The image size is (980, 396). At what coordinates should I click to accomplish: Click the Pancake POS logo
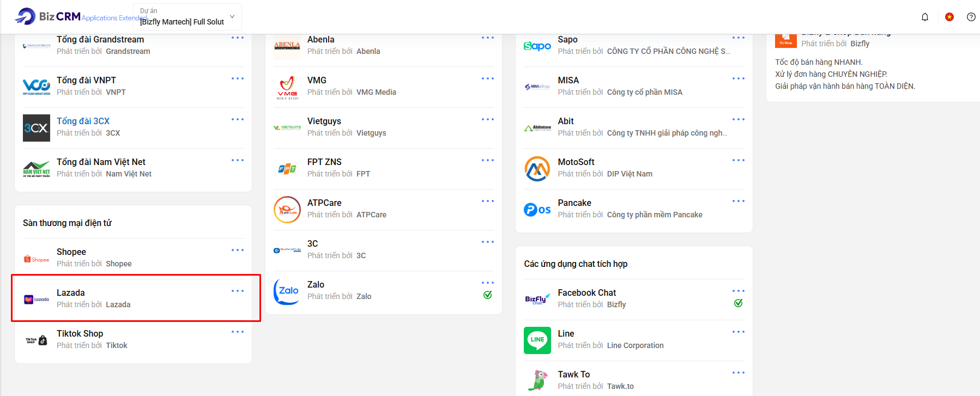tap(537, 210)
